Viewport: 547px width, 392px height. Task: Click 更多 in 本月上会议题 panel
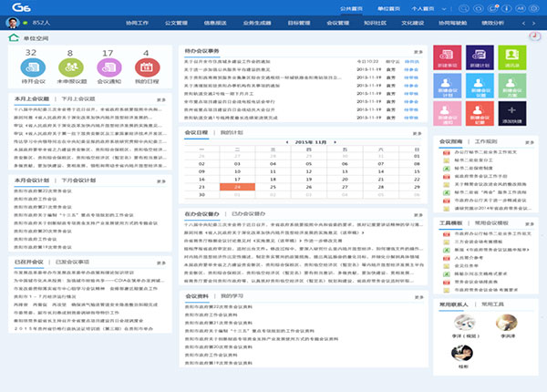pos(161,99)
